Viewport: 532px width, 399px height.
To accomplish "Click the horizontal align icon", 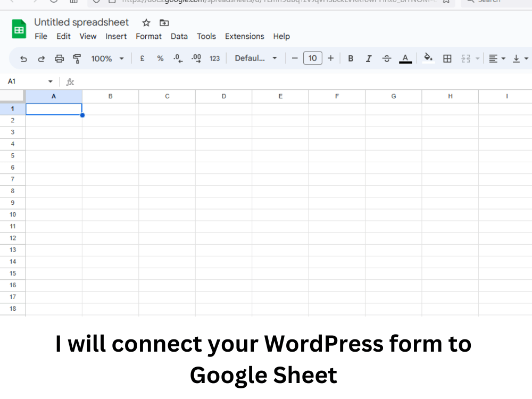I will (493, 59).
